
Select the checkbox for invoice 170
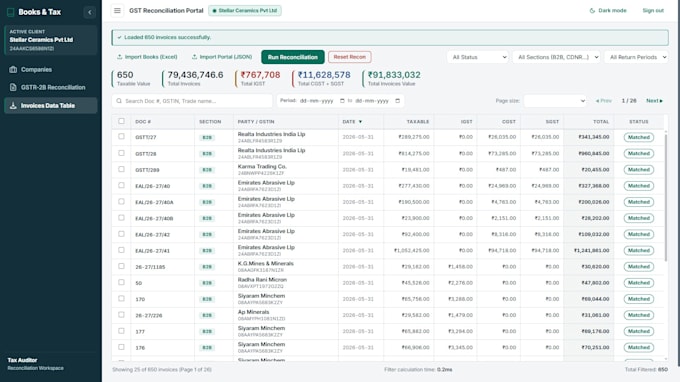tap(121, 298)
